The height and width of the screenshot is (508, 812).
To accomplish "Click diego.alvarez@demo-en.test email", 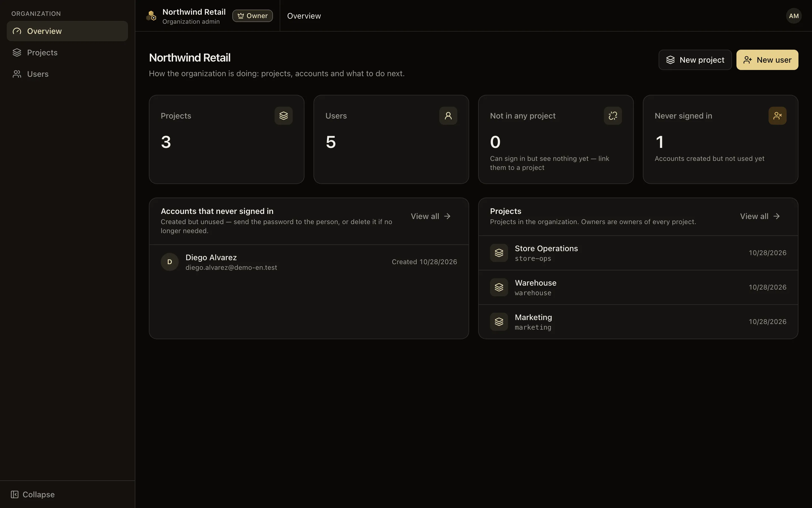I will tap(231, 268).
